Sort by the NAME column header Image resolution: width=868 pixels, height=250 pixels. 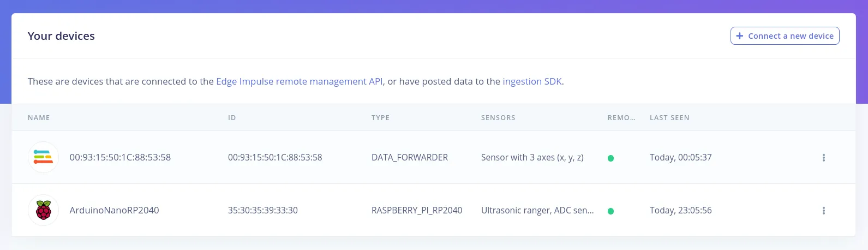coord(39,118)
